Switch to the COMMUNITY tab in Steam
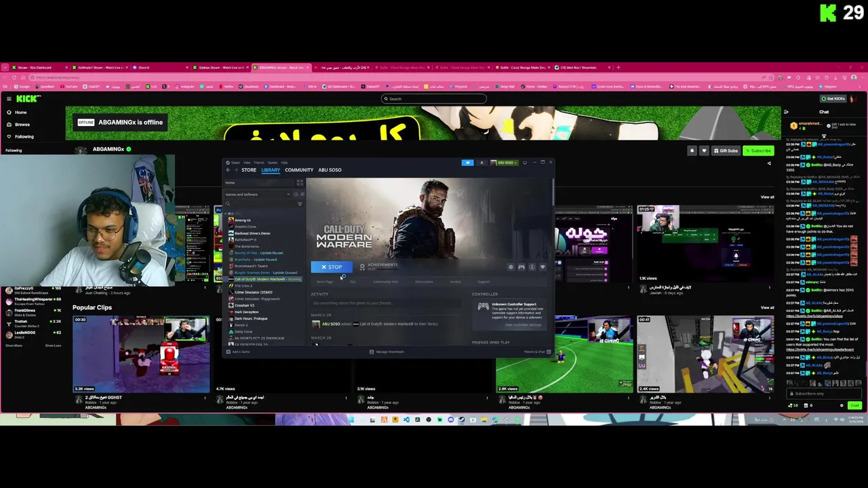The width and height of the screenshot is (868, 488). [299, 170]
